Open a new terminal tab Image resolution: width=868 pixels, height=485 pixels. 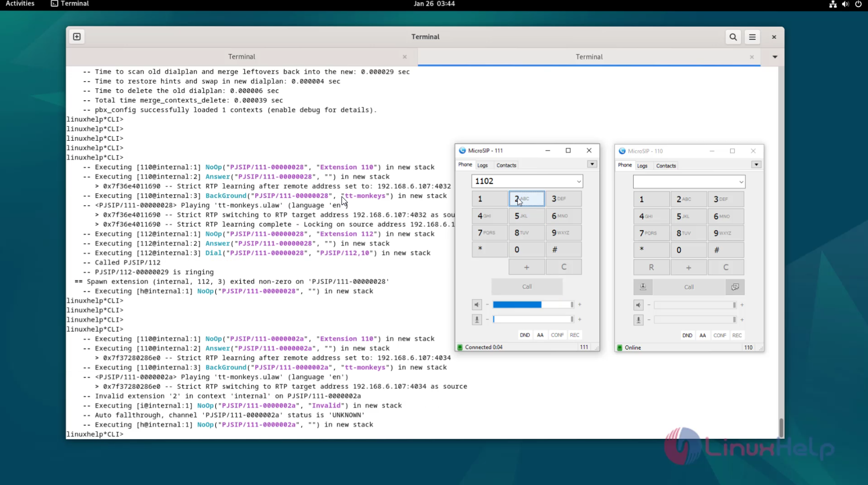tap(77, 37)
